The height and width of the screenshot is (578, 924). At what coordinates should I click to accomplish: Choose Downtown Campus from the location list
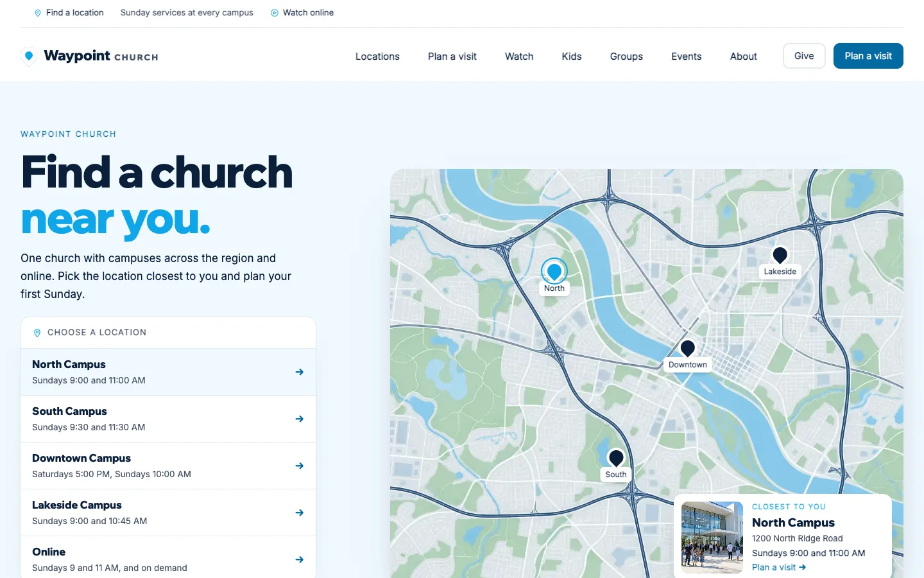[x=168, y=466]
